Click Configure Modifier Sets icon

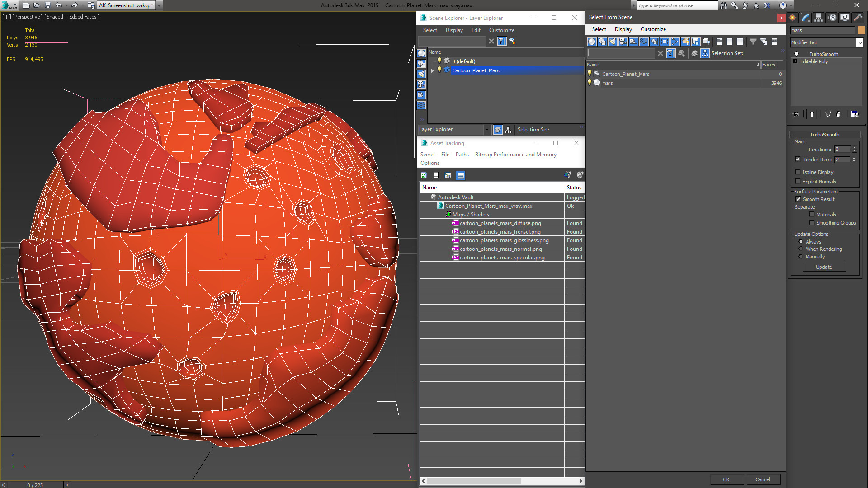[854, 114]
